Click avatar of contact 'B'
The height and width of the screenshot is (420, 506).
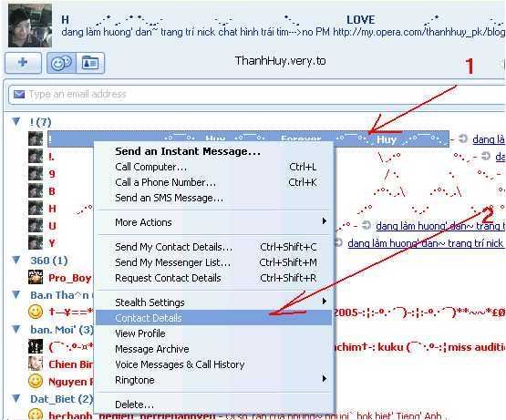tap(36, 191)
